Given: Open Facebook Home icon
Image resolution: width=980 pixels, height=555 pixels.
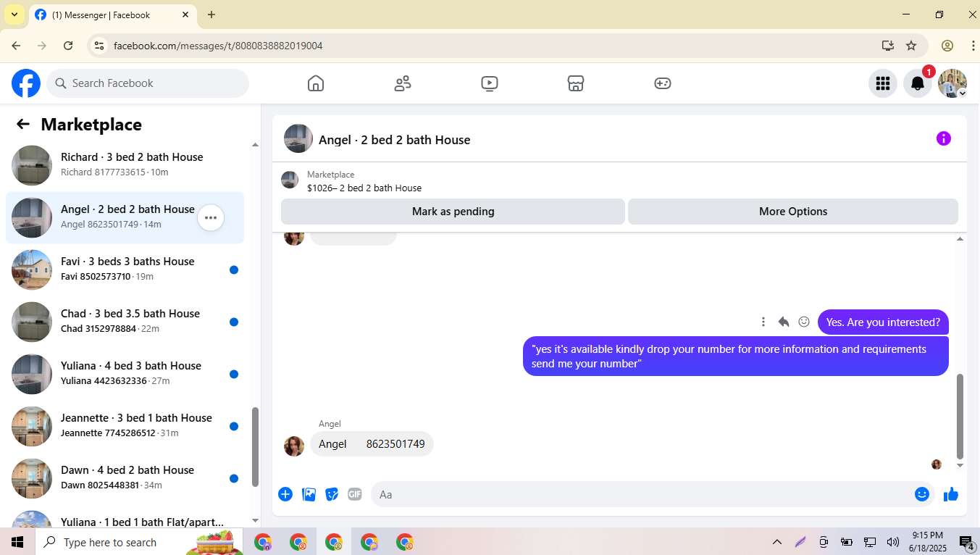Looking at the screenshot, I should point(316,83).
